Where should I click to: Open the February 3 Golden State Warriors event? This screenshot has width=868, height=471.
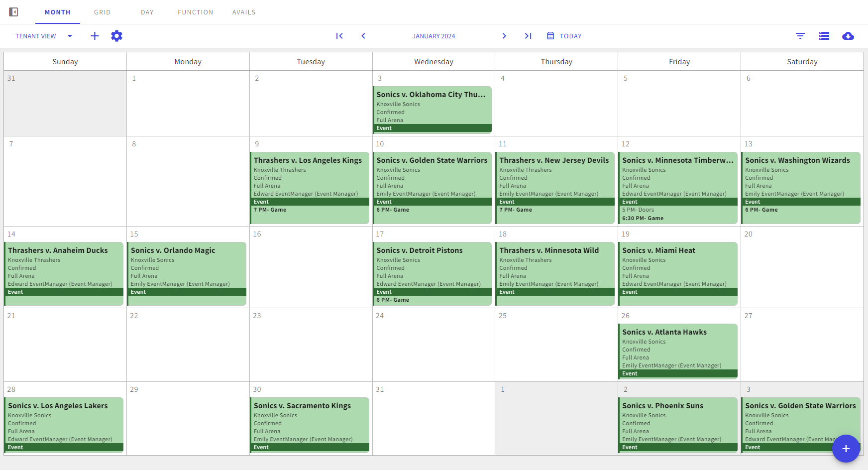tap(801, 425)
